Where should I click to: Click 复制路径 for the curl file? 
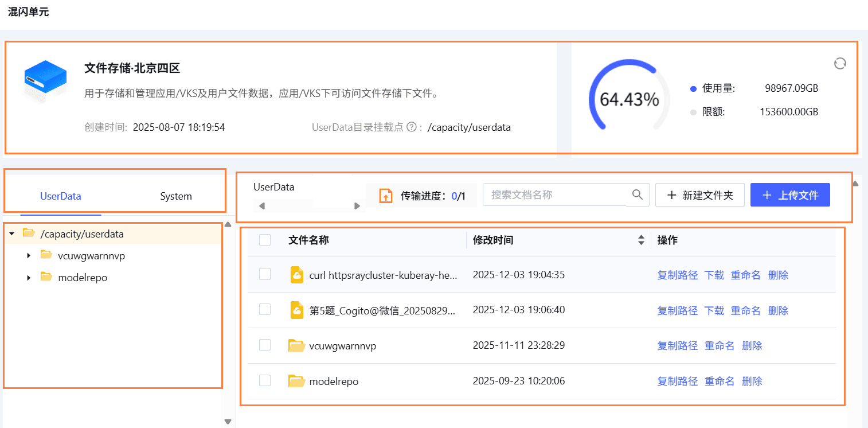pyautogui.click(x=678, y=275)
